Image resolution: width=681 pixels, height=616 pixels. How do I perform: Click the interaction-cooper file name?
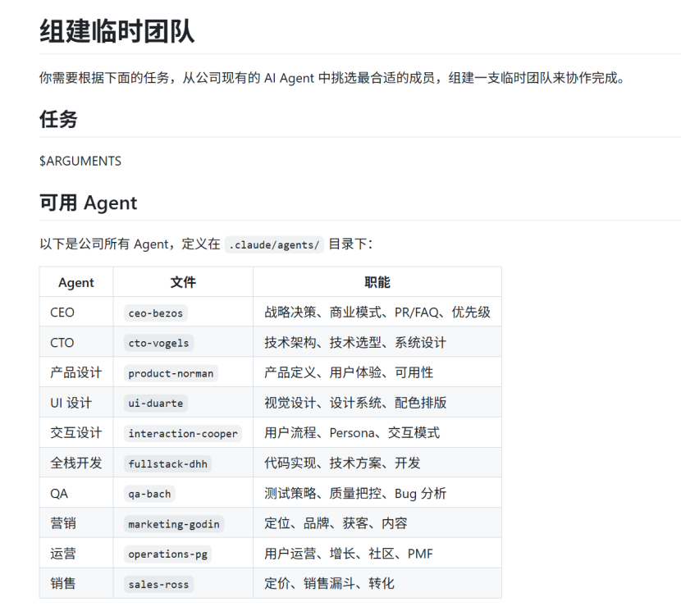(183, 434)
